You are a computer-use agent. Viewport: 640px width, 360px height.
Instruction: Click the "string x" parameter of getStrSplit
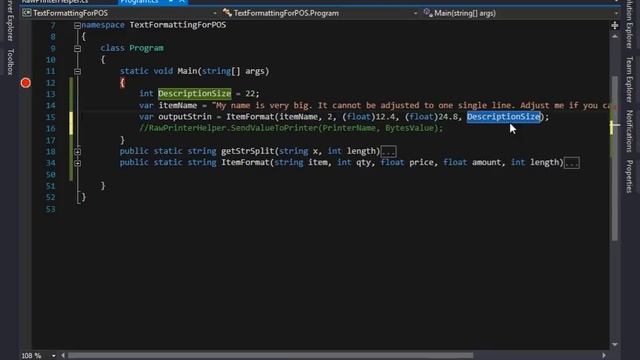coord(298,151)
